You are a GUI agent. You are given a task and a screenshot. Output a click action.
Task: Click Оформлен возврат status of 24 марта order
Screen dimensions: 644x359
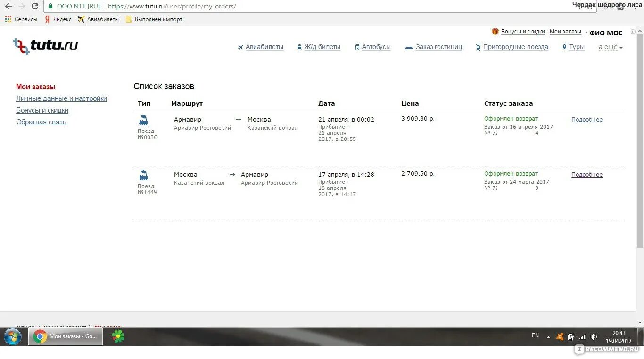pyautogui.click(x=511, y=174)
